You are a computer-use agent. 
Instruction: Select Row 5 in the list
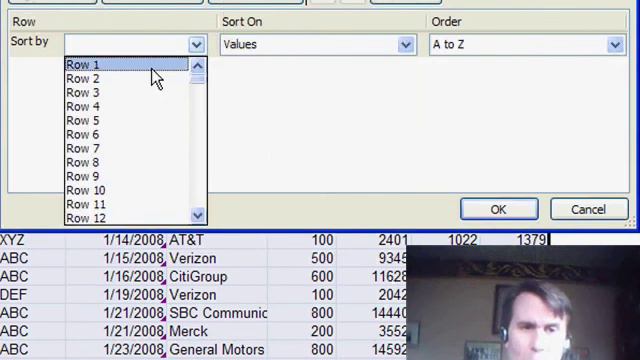pos(127,120)
